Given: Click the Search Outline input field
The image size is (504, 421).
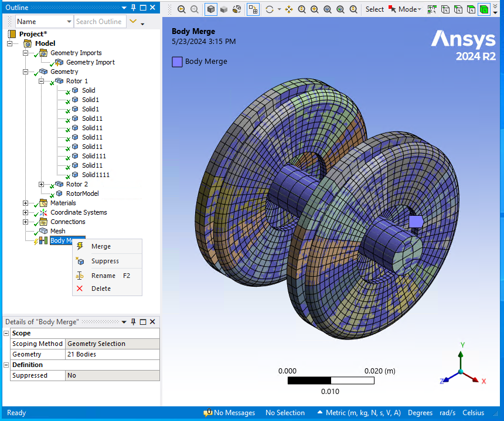Looking at the screenshot, I should point(100,22).
